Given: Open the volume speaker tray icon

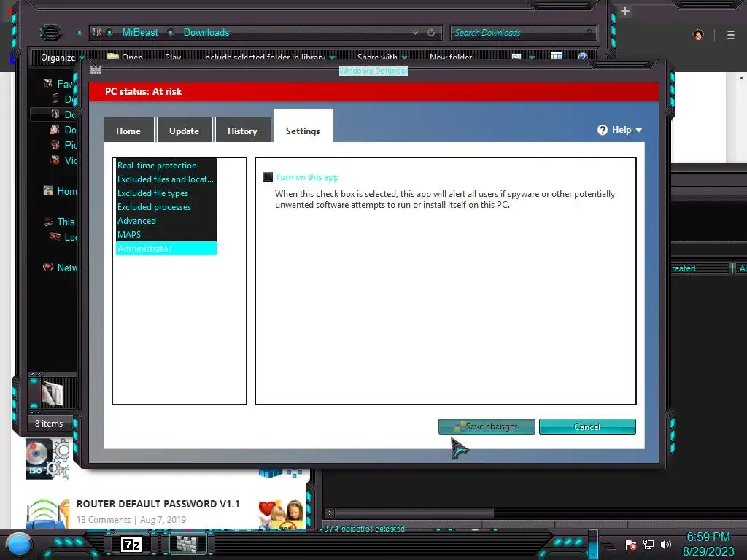Looking at the screenshot, I should click(666, 544).
